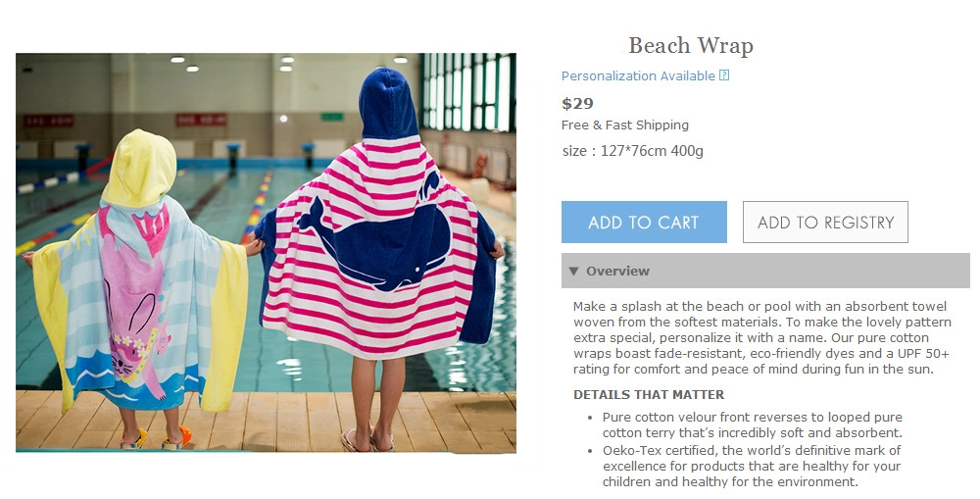Click the Beach Wrap product title
Screen dimensions: 980x499
coord(691,46)
